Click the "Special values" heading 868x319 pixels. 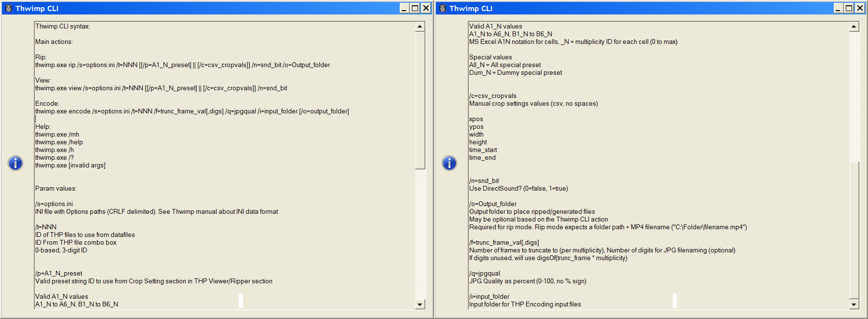[490, 57]
